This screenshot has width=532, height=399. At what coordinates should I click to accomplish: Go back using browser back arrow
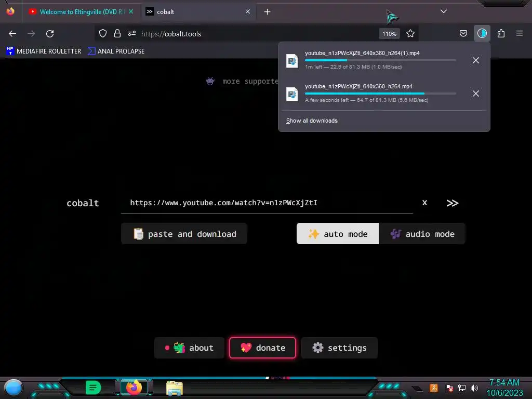12,34
